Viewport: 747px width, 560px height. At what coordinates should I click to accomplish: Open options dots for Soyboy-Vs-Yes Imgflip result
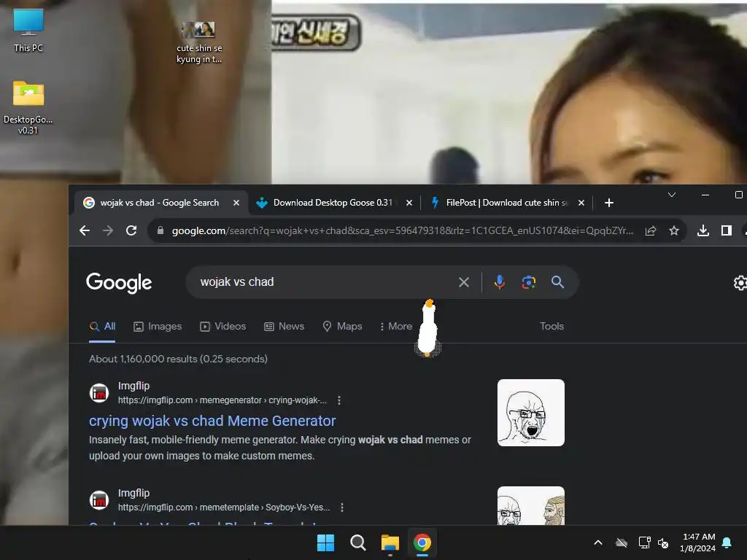click(x=342, y=507)
